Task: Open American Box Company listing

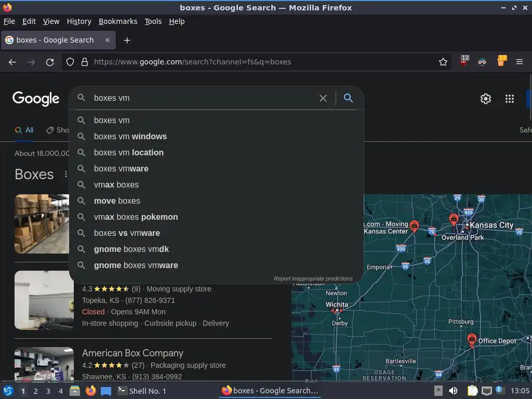Action: pyautogui.click(x=132, y=353)
